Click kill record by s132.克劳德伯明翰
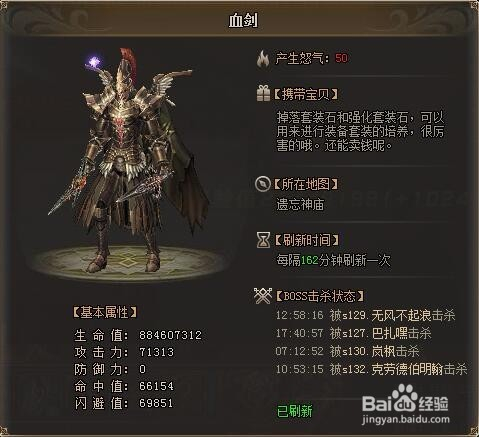The height and width of the screenshot is (437, 479). click(371, 369)
